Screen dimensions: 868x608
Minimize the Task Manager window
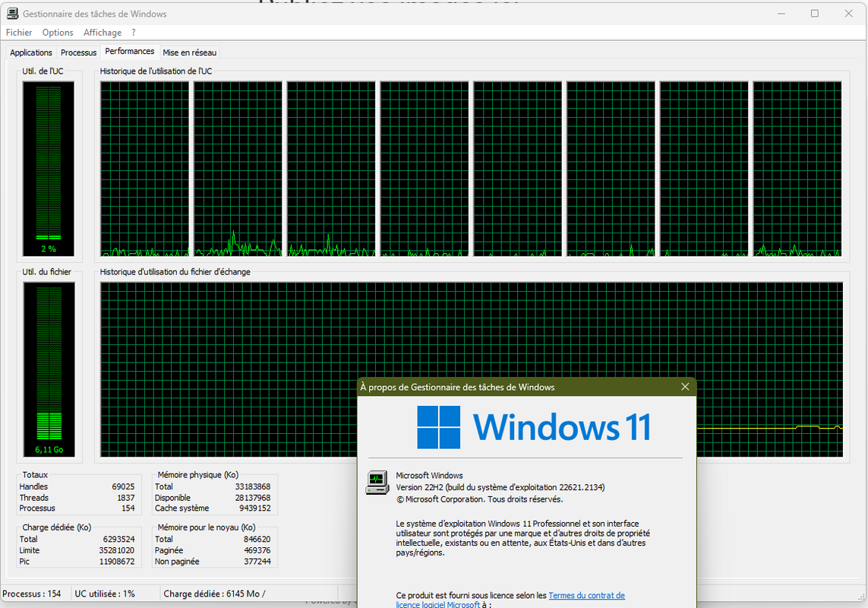781,14
